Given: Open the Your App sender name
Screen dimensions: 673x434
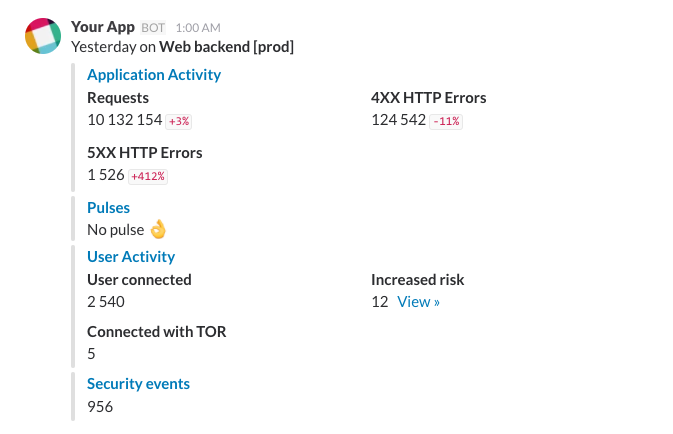Looking at the screenshot, I should tap(103, 26).
